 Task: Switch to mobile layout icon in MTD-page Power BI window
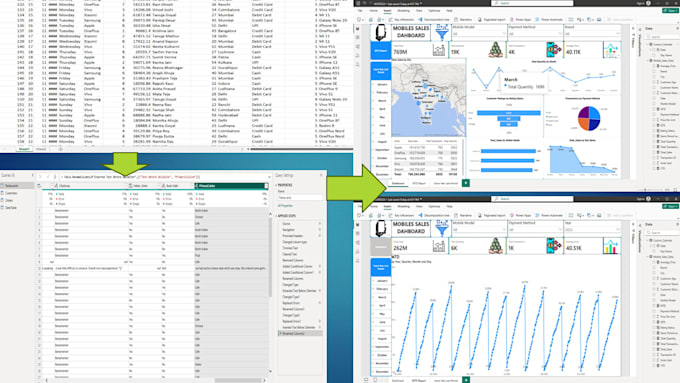(375, 380)
